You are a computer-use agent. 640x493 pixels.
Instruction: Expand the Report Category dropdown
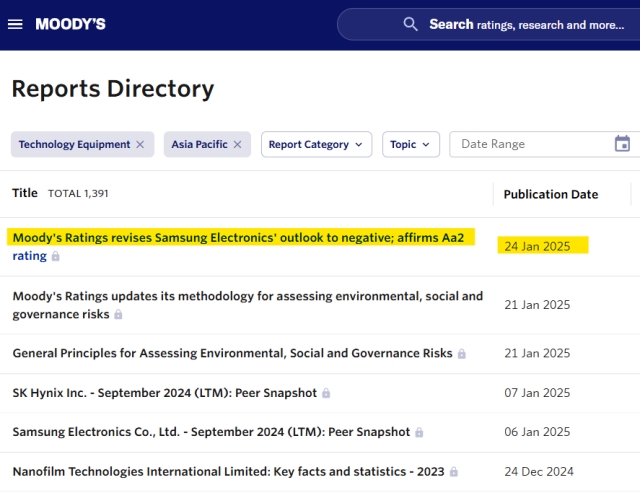(x=316, y=145)
